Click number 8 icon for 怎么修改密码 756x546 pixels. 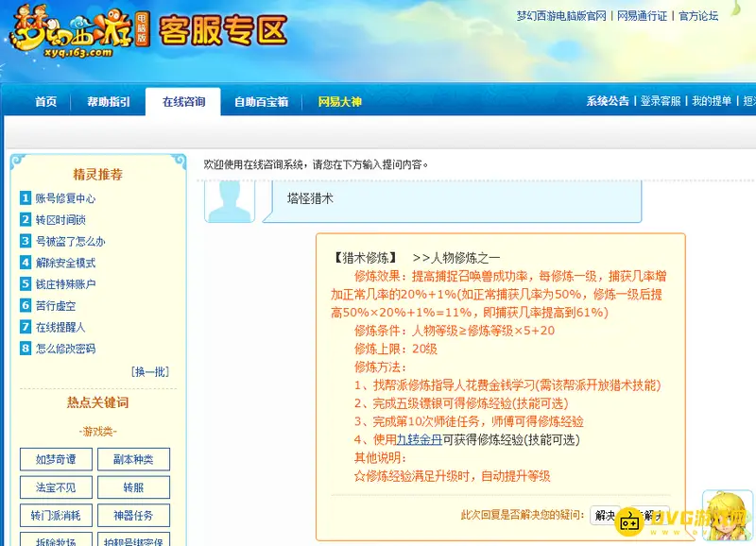[x=26, y=348]
